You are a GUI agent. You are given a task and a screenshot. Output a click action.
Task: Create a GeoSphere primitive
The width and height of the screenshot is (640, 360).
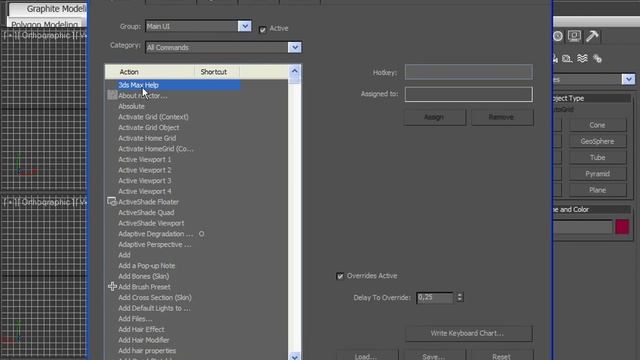598,141
